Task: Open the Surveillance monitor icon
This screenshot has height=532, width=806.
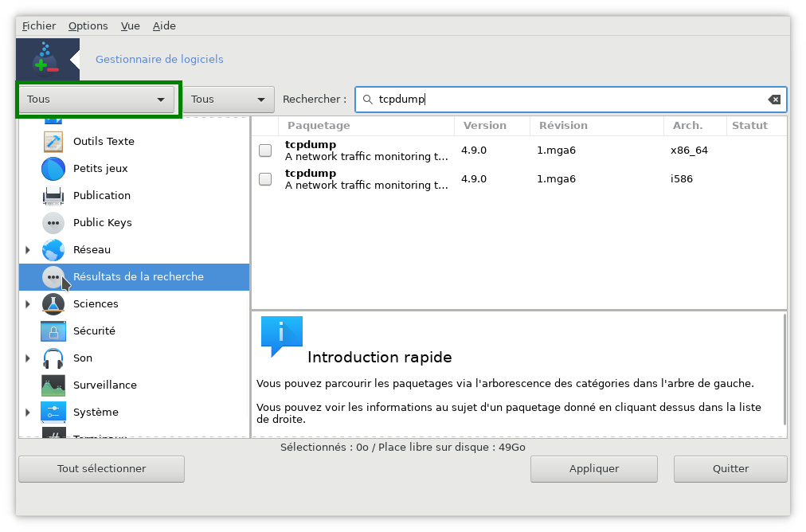Action: point(53,385)
